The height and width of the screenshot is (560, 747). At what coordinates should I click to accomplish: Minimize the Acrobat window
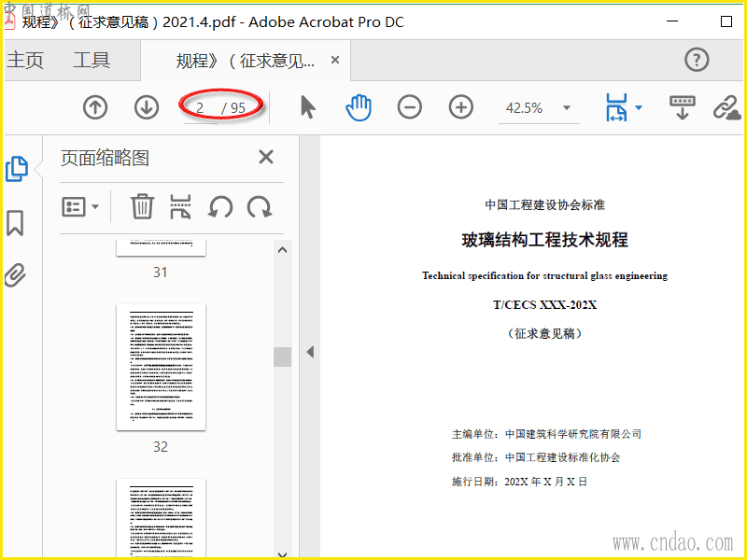[x=672, y=21]
